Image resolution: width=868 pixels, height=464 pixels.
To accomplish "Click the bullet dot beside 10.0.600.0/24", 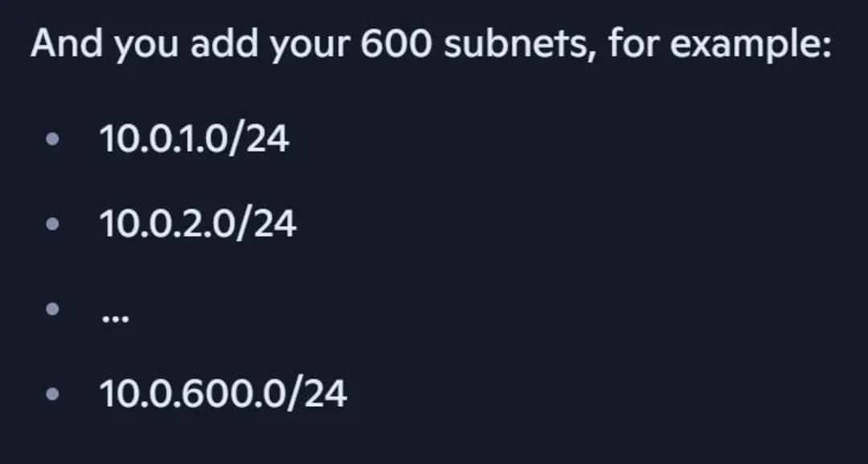I will click(x=52, y=394).
